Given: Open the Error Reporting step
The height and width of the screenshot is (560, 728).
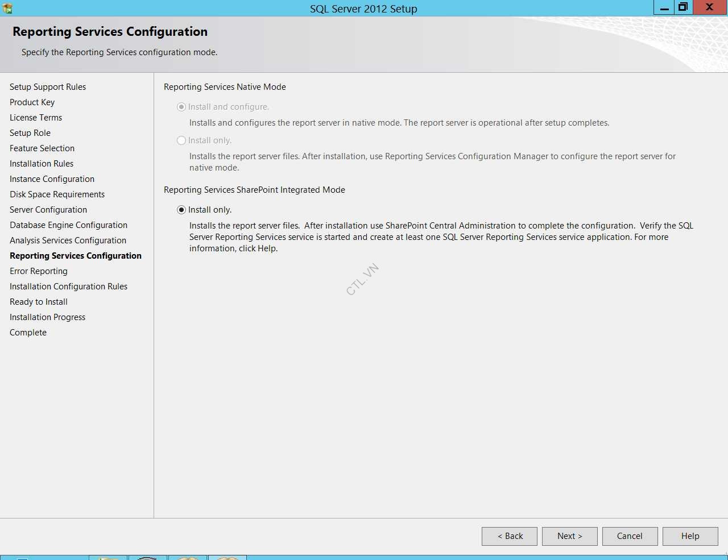Looking at the screenshot, I should point(39,271).
